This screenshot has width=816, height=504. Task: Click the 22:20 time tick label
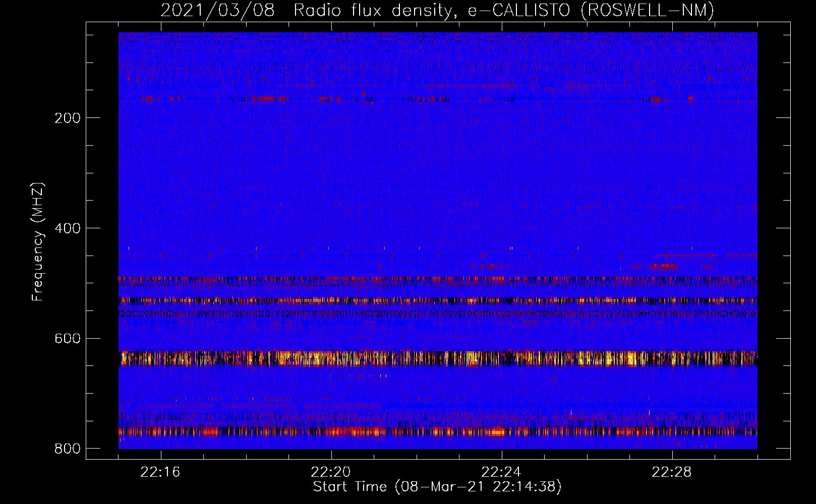click(331, 472)
